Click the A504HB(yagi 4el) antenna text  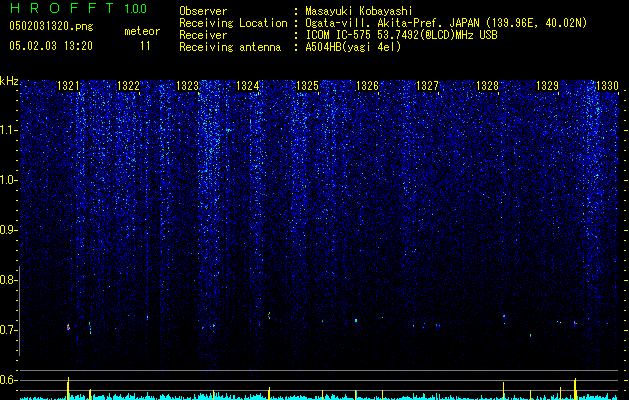pos(353,47)
